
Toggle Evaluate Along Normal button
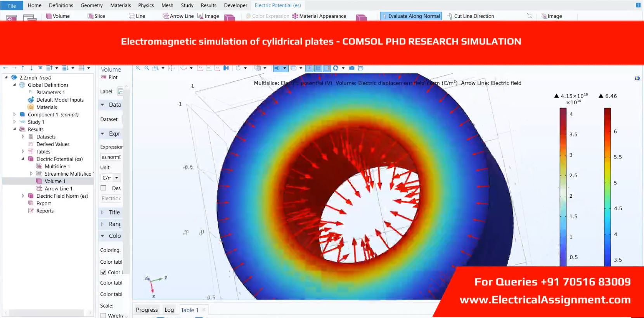click(411, 16)
